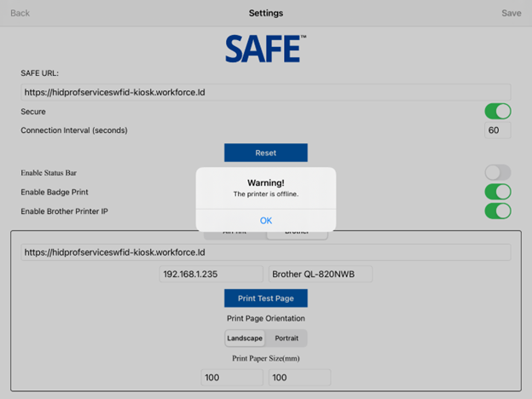The width and height of the screenshot is (532, 399).
Task: Dismiss the warning with OK
Action: tap(266, 221)
